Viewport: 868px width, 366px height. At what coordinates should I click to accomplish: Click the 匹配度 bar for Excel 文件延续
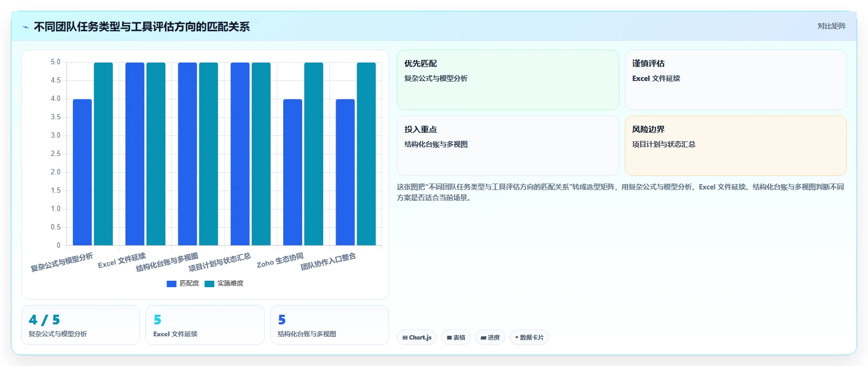(x=135, y=154)
